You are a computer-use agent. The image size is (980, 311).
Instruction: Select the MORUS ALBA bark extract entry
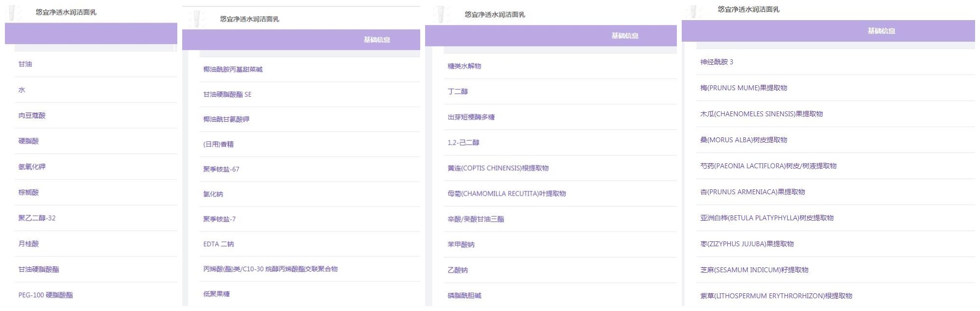coord(743,140)
